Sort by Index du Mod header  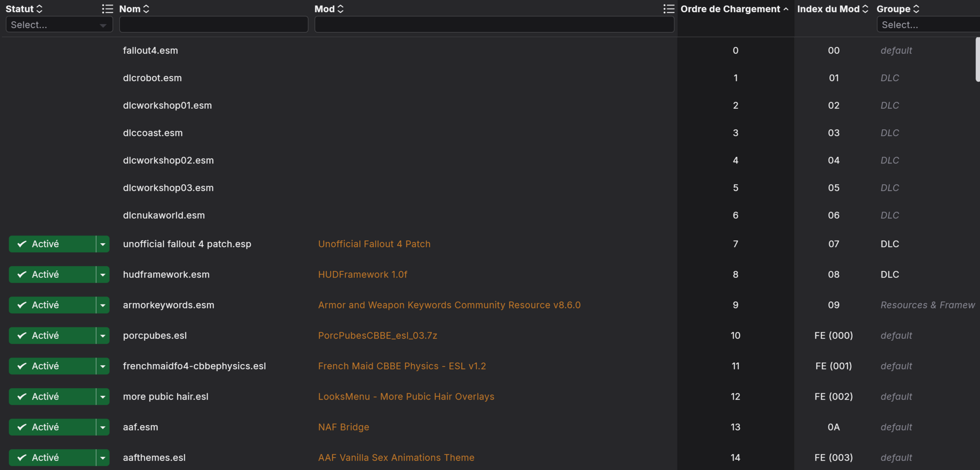(832, 9)
